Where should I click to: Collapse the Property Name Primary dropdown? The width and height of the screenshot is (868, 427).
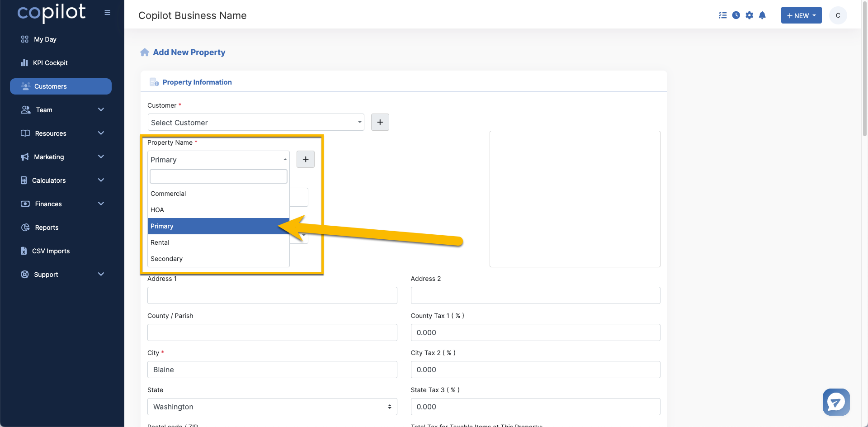point(218,159)
